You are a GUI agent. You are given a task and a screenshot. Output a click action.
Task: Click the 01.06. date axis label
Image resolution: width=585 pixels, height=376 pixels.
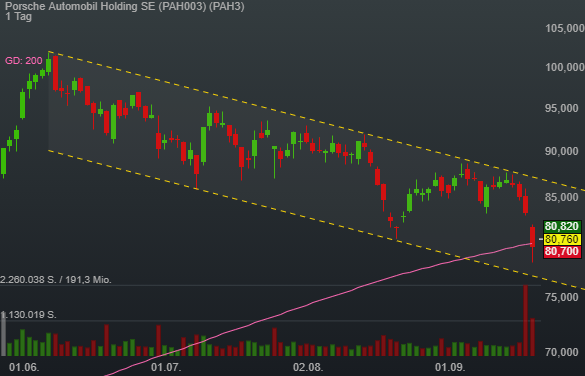point(24,367)
